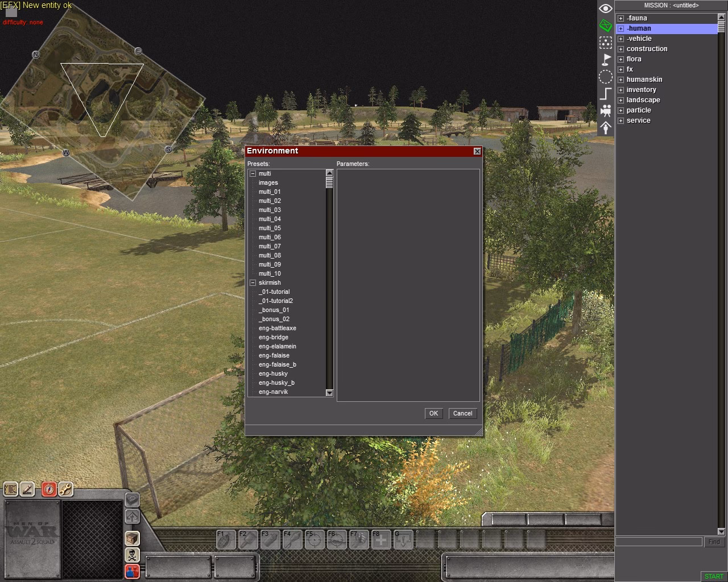The height and width of the screenshot is (582, 728).
Task: Click the green START button
Action: tap(714, 576)
